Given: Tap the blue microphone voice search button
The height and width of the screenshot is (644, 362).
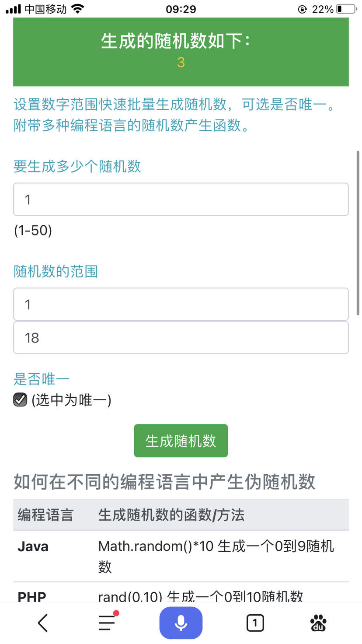Looking at the screenshot, I should coord(181,623).
